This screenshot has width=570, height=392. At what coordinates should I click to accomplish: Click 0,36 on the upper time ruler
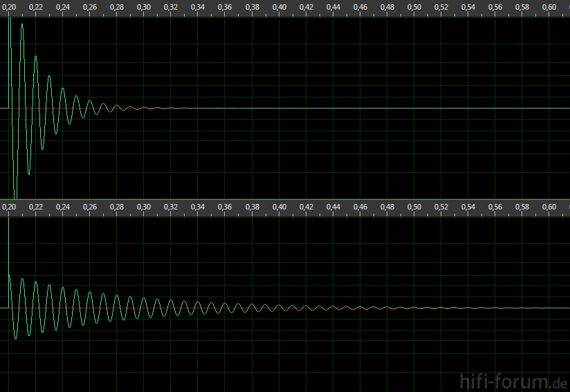point(225,7)
